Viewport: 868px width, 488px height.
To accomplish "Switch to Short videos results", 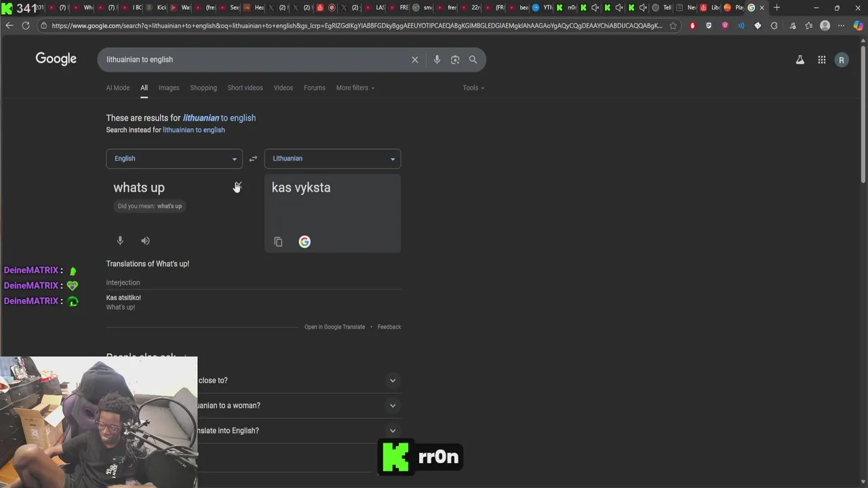I will [x=245, y=88].
